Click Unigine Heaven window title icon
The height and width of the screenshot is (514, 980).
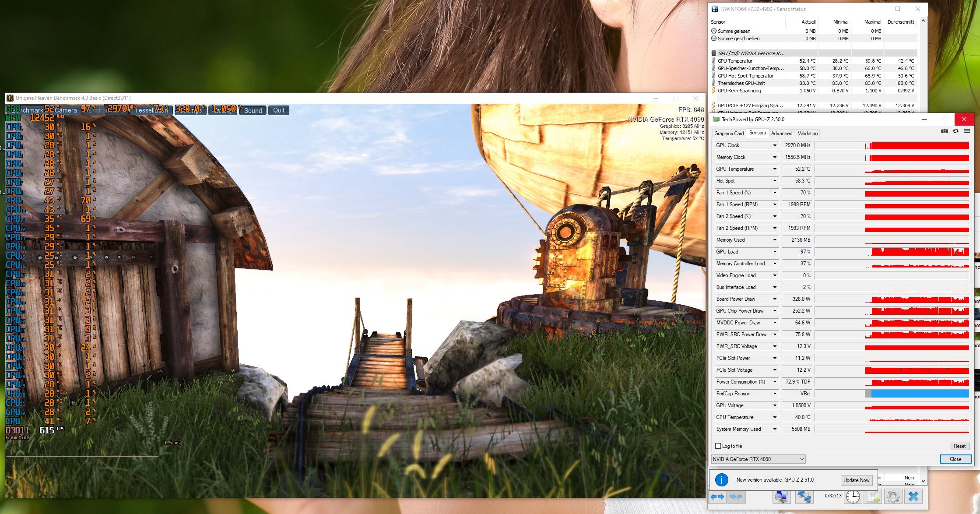point(11,98)
